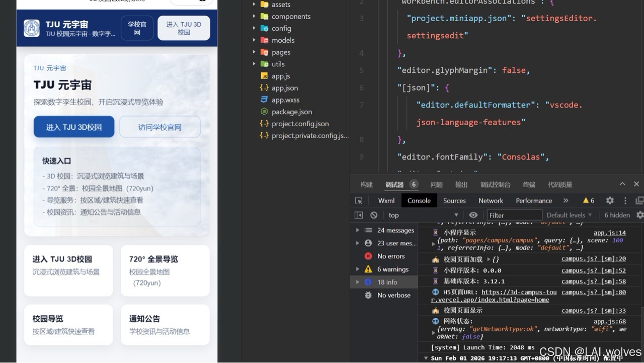
Task: Click the app.wxss file icon
Action: coord(264,100)
